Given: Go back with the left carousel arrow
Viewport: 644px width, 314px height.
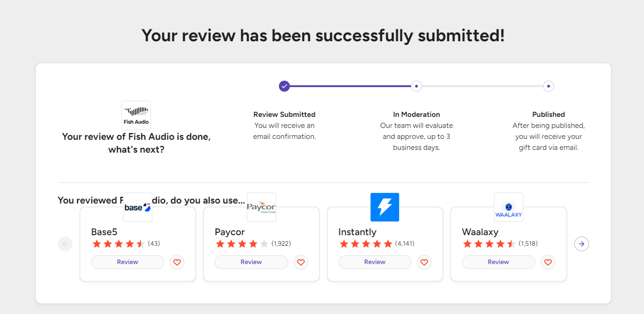Looking at the screenshot, I should (x=65, y=244).
